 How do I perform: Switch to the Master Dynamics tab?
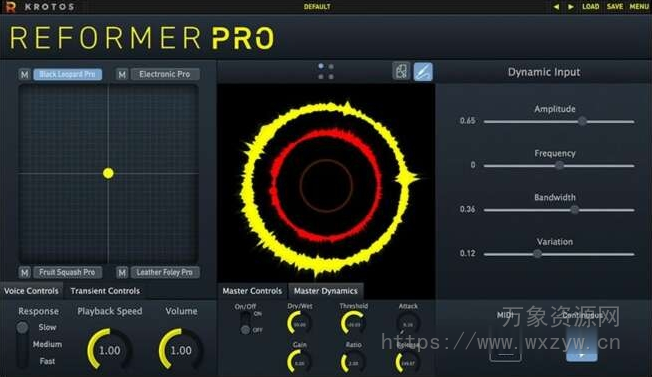pos(326,291)
